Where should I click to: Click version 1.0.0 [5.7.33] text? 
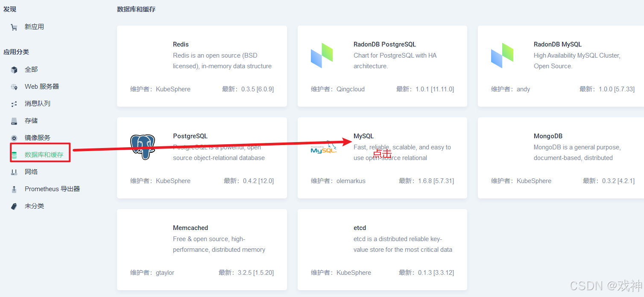point(617,89)
